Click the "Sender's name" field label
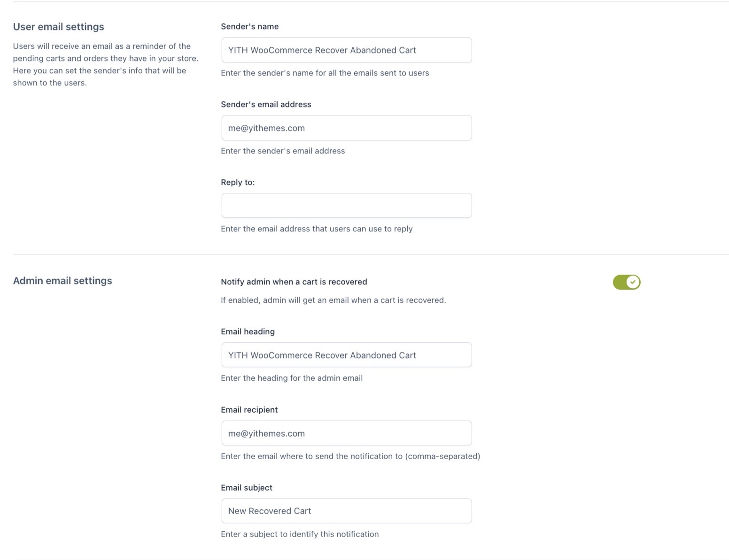The width and height of the screenshot is (729, 560). tap(249, 27)
